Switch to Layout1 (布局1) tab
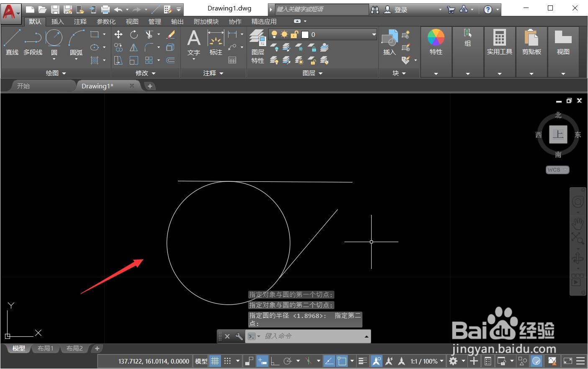Viewport: 588px width, 369px height. (x=45, y=348)
